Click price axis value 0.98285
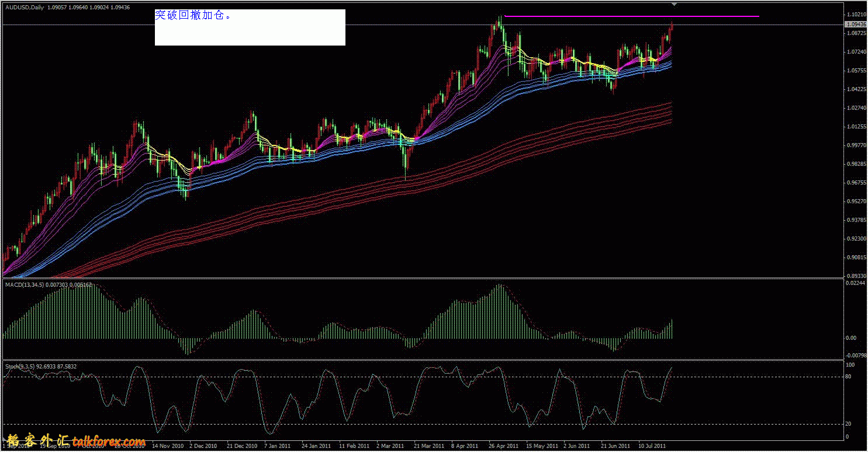The height and width of the screenshot is (452, 868). (856, 164)
